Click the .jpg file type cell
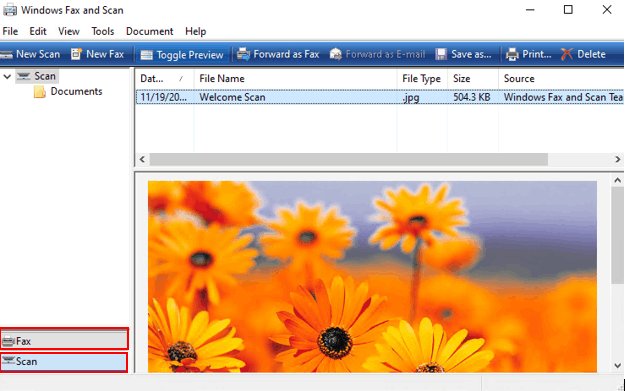The width and height of the screenshot is (626, 391). point(411,97)
